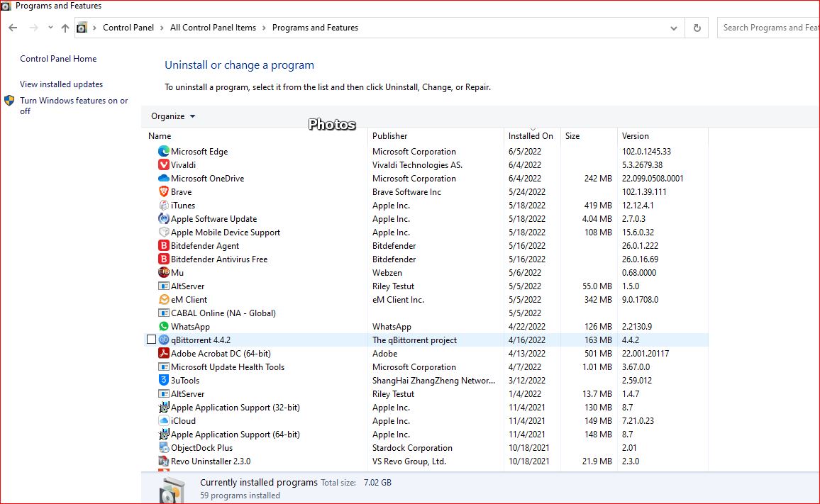
Task: Open the Organize dropdown menu
Action: point(173,116)
